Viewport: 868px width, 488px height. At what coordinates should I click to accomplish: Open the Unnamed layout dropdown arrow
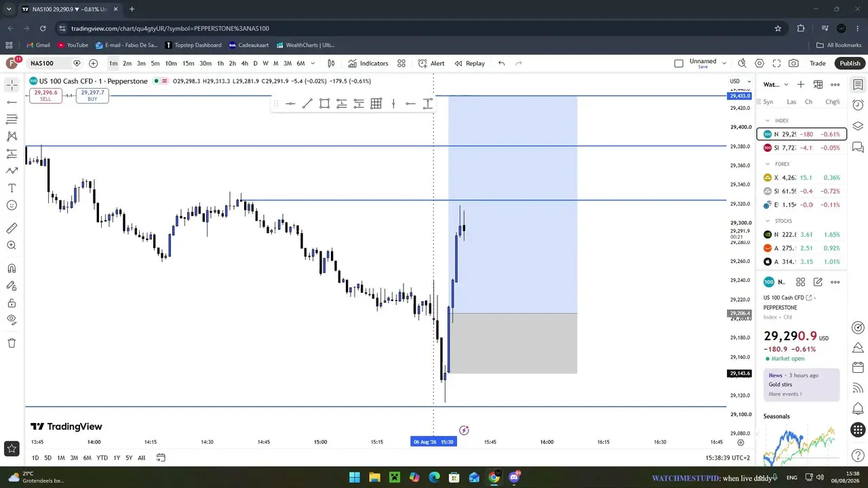click(x=724, y=63)
